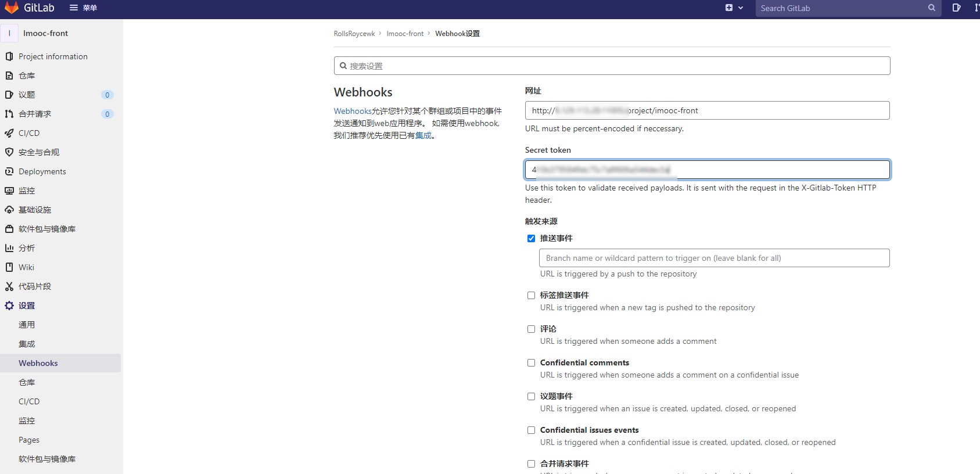Click the 合并请求 merge request icon
980x474 pixels.
(x=9, y=114)
